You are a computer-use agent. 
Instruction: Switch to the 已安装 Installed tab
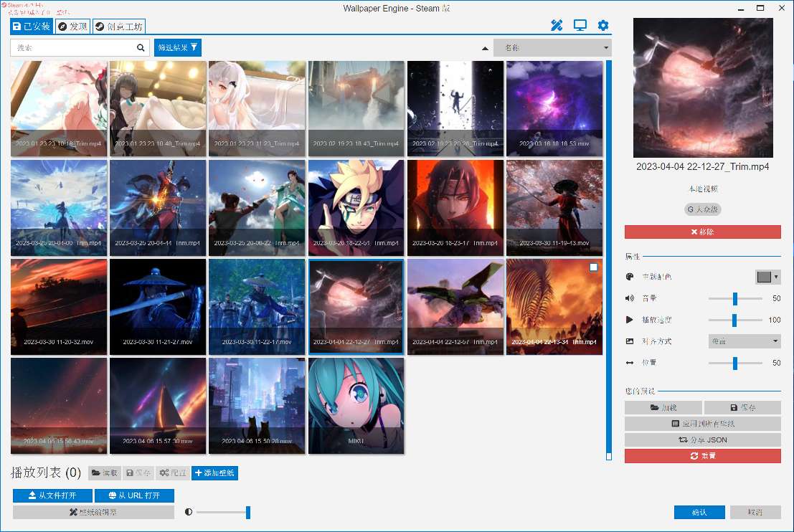pyautogui.click(x=32, y=27)
